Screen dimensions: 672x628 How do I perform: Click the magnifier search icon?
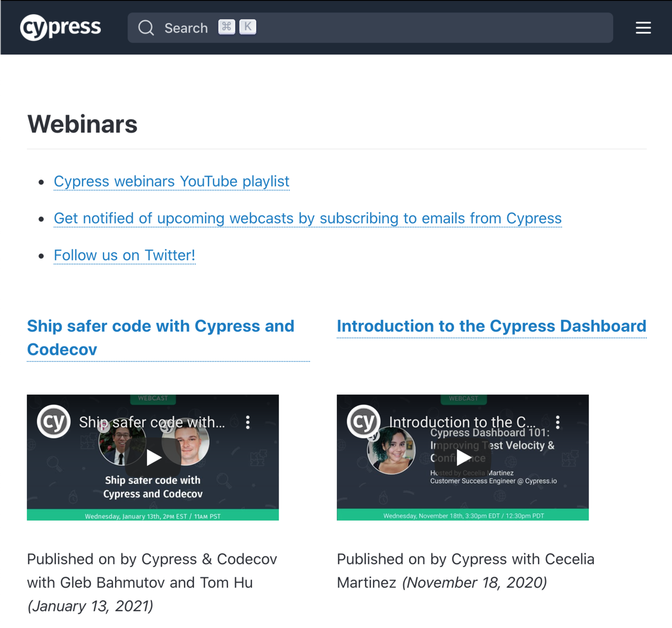click(x=146, y=28)
